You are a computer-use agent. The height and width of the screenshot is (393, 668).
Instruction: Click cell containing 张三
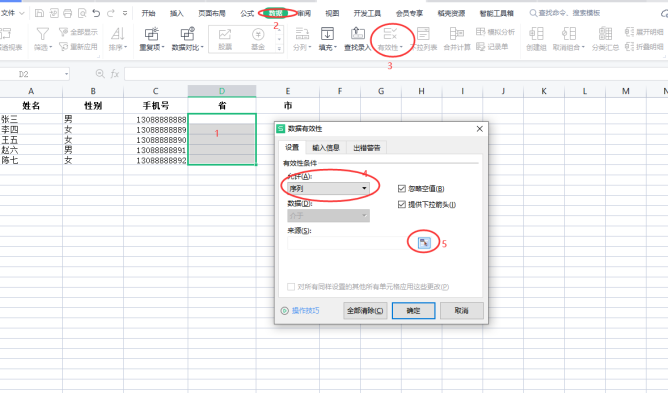[x=31, y=119]
